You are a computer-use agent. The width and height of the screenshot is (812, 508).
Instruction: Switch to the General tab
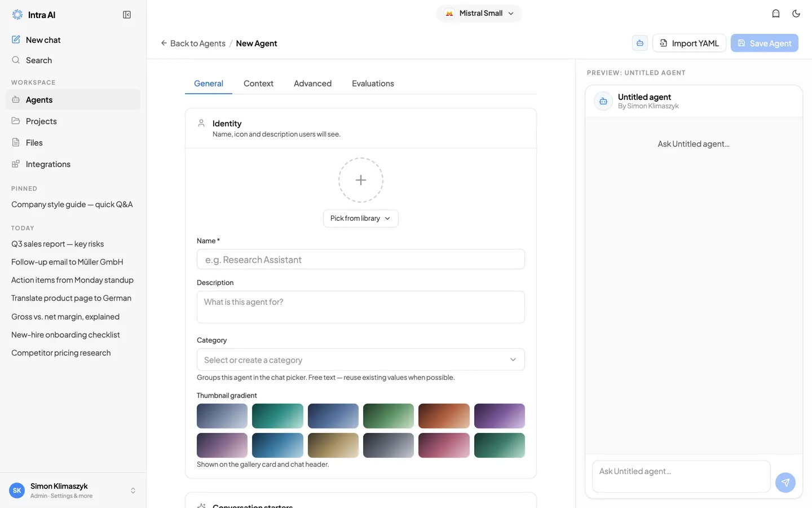[x=209, y=84]
